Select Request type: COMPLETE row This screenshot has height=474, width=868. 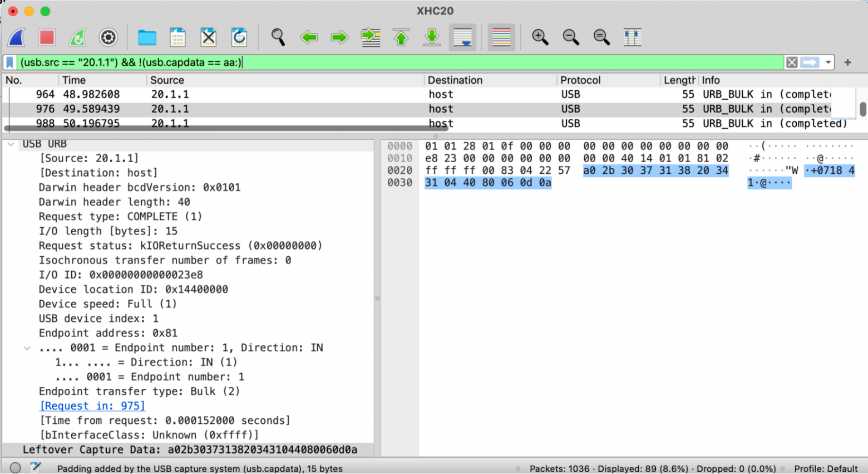point(188,217)
